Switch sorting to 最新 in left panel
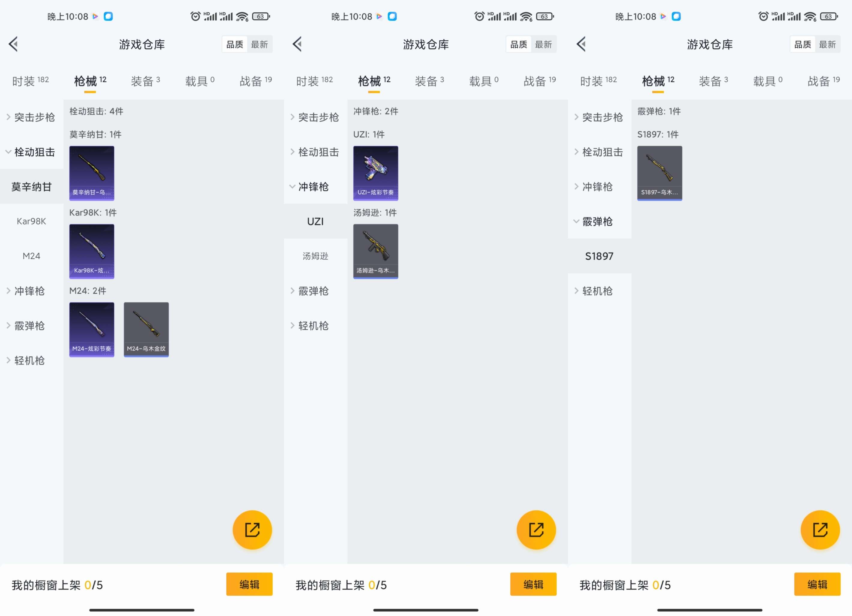852x616 pixels. coord(259,45)
